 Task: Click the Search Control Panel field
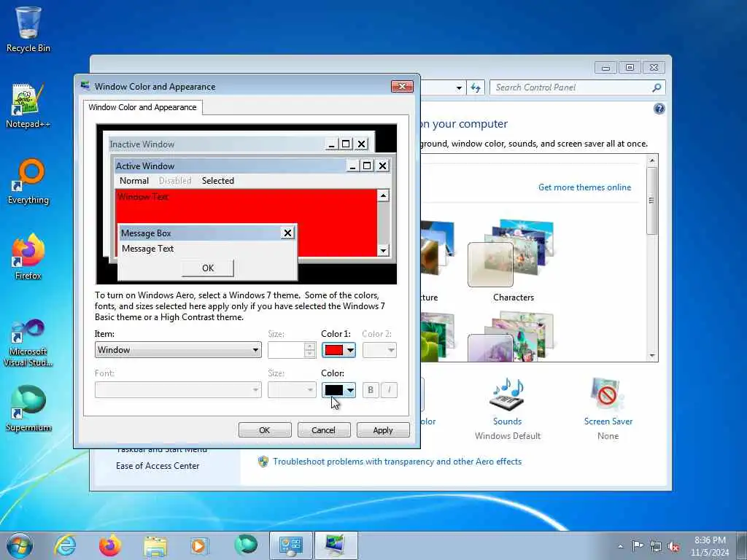pyautogui.click(x=572, y=87)
